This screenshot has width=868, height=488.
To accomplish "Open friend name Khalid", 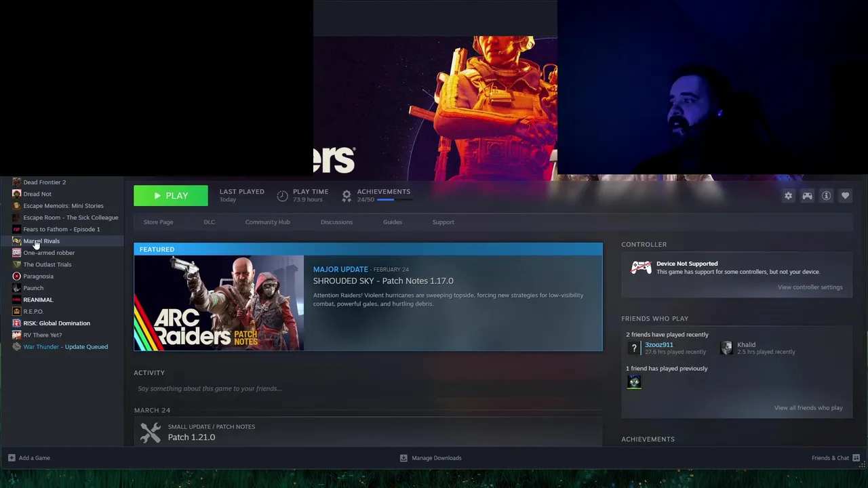I will coord(746,345).
